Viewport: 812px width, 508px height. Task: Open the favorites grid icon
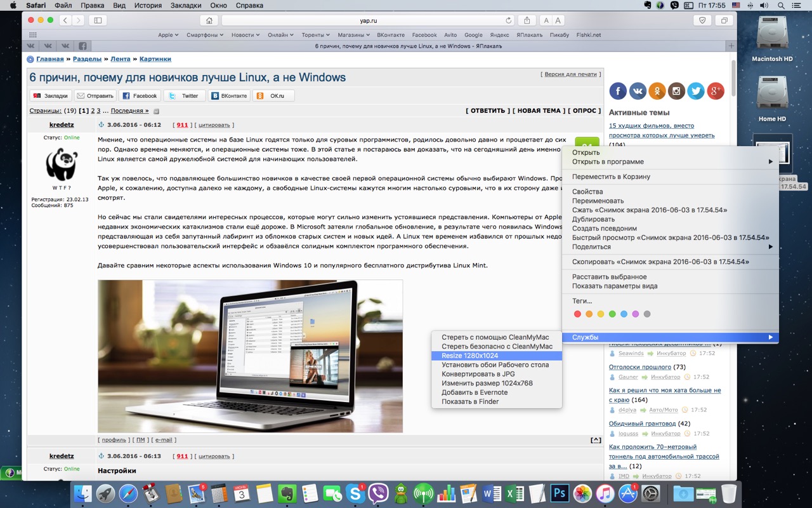click(32, 35)
